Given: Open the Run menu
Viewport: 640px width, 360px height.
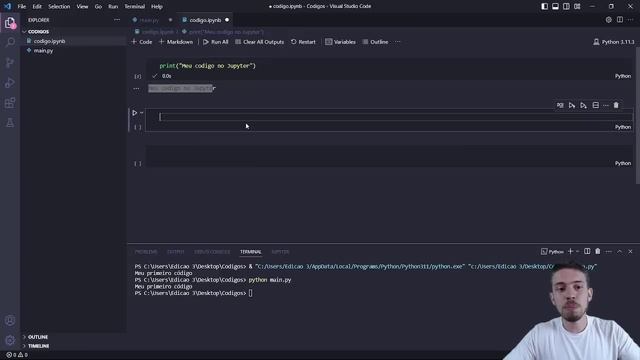Looking at the screenshot, I should pos(113,7).
